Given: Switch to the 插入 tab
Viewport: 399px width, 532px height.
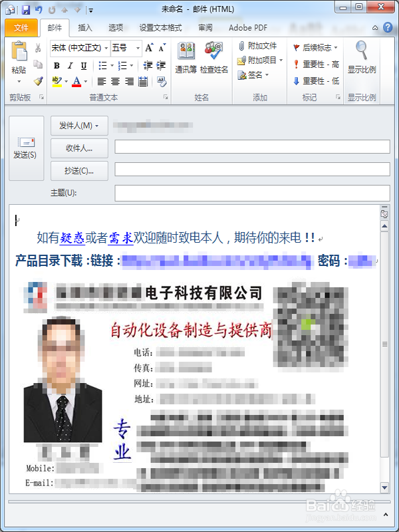Looking at the screenshot, I should click(85, 28).
